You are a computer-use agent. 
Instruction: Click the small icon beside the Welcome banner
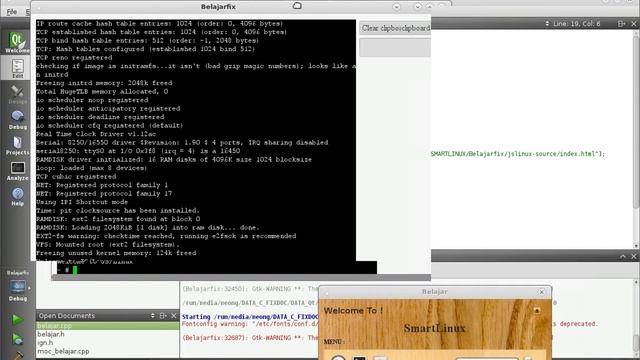click(x=537, y=311)
